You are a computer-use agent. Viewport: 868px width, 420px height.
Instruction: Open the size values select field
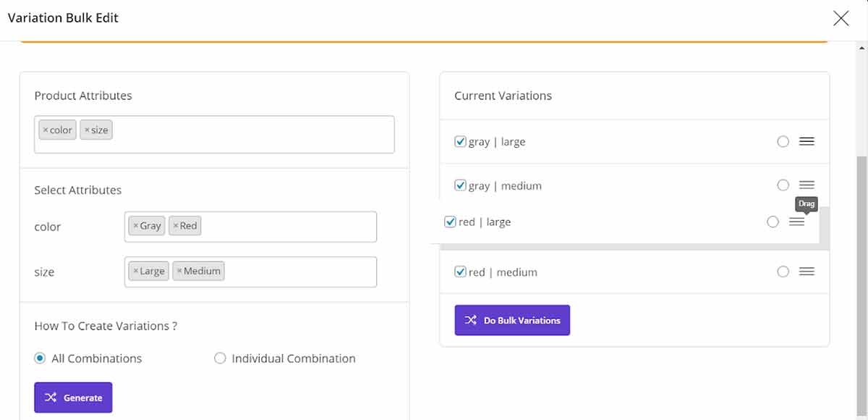[x=300, y=272]
